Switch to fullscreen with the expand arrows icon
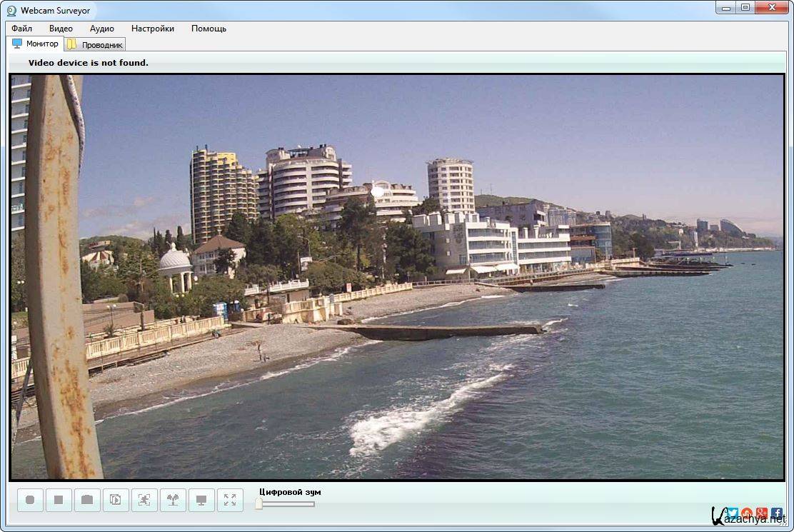Viewport: 794px width, 532px height. (x=230, y=501)
